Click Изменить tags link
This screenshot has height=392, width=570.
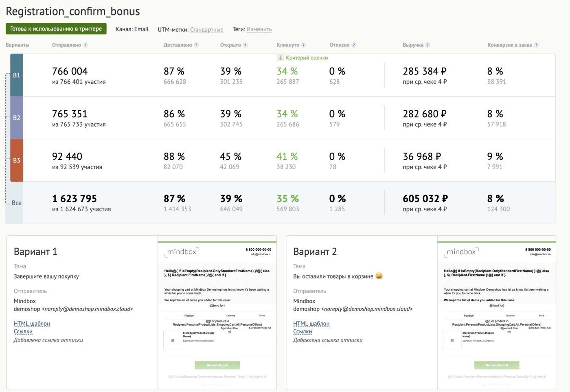coord(259,29)
